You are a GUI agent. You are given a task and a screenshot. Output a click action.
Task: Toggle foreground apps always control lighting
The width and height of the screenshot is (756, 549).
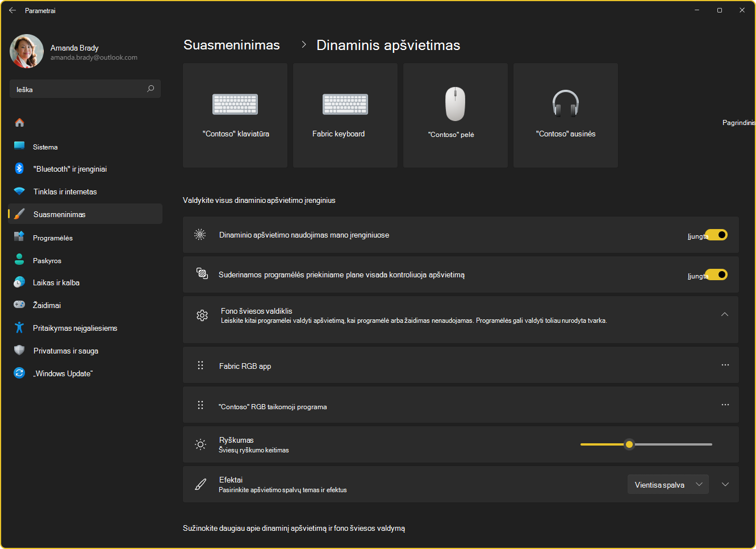716,274
